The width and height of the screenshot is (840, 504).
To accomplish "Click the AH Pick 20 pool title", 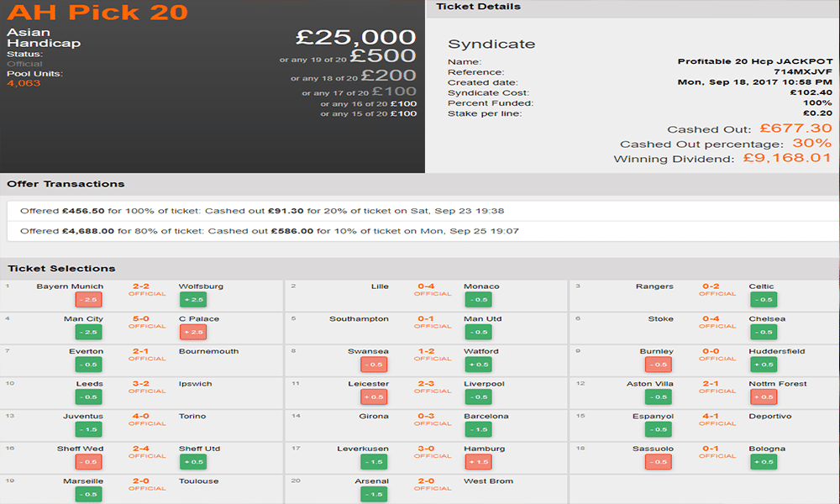I will click(x=97, y=13).
